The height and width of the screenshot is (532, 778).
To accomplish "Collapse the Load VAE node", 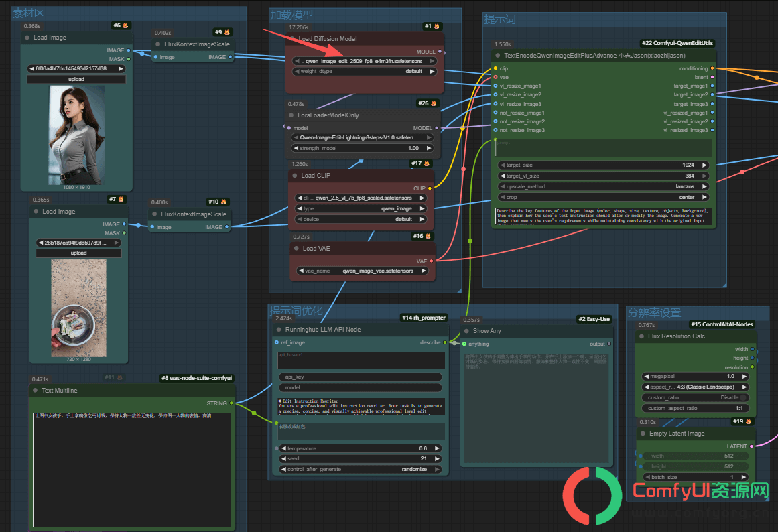I will point(296,249).
